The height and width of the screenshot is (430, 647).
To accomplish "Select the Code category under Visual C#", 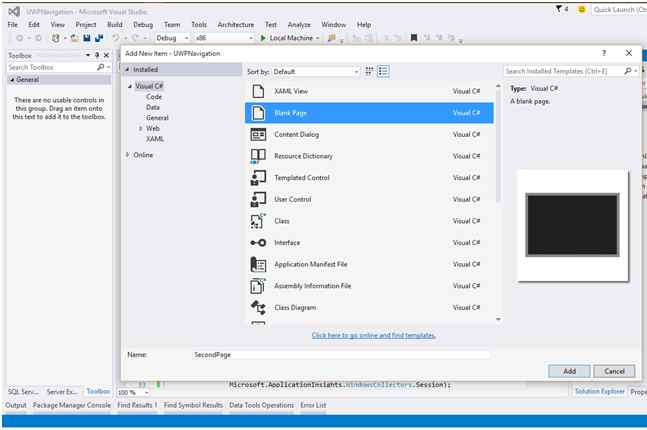I will point(154,97).
